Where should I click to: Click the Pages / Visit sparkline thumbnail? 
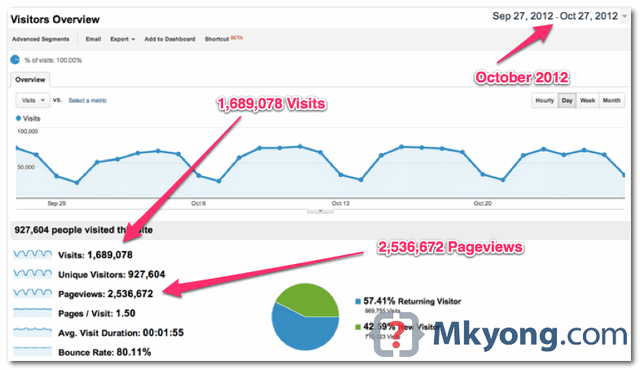[32, 312]
